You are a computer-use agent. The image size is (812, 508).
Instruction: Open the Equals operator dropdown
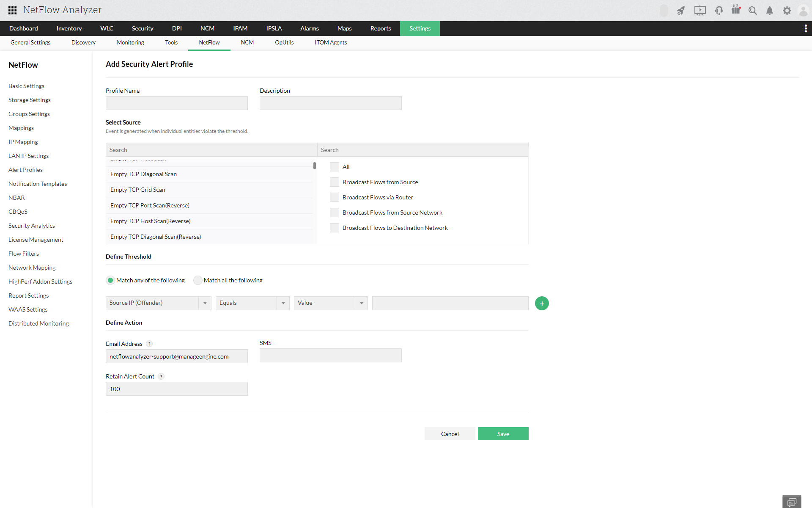pyautogui.click(x=283, y=303)
